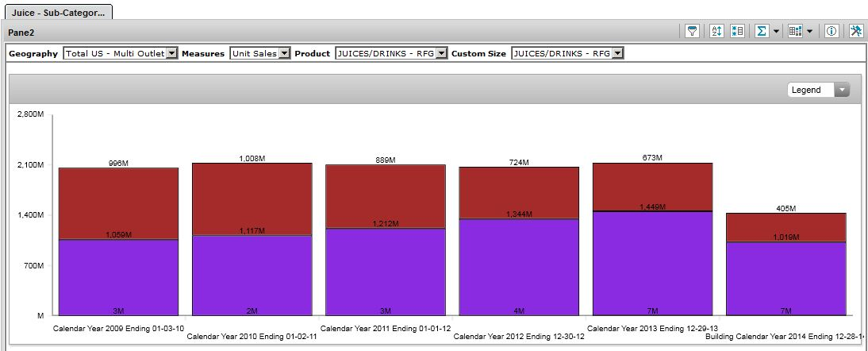Open the Product dropdown
This screenshot has width=868, height=351.
click(x=442, y=53)
